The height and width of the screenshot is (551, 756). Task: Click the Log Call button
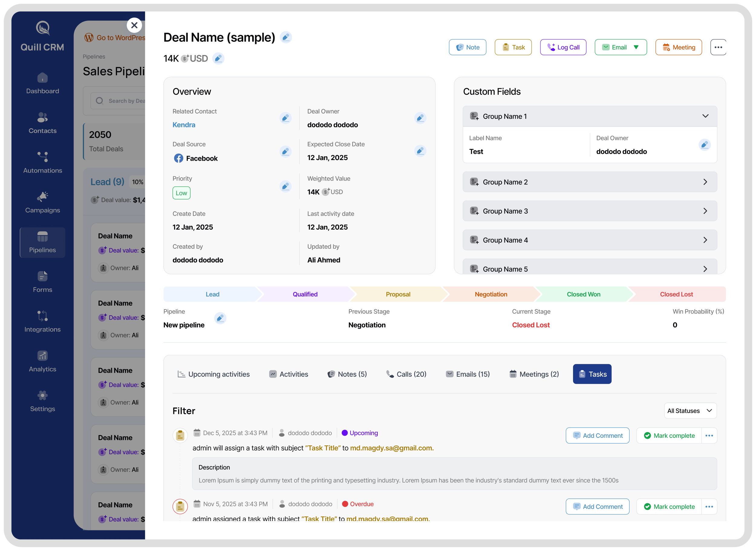click(563, 48)
